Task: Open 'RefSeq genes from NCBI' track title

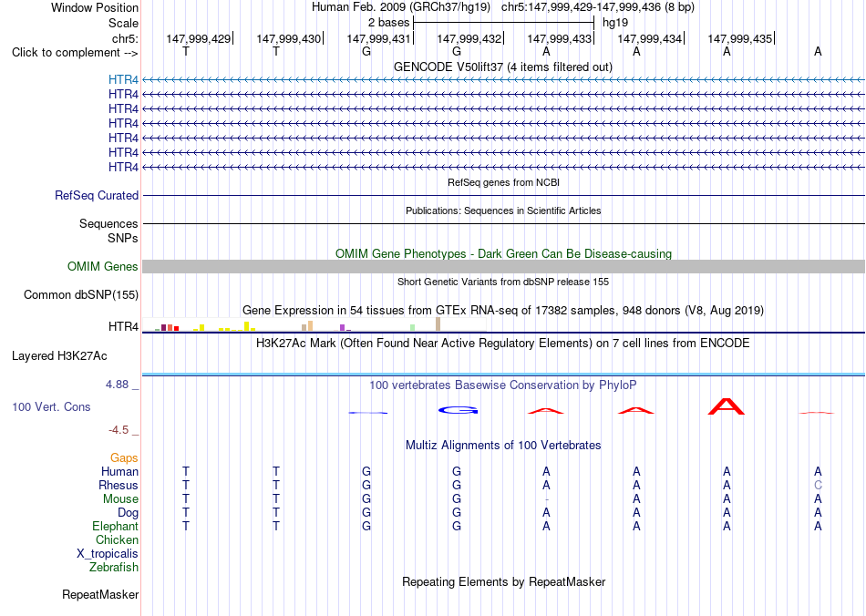Action: point(503,182)
